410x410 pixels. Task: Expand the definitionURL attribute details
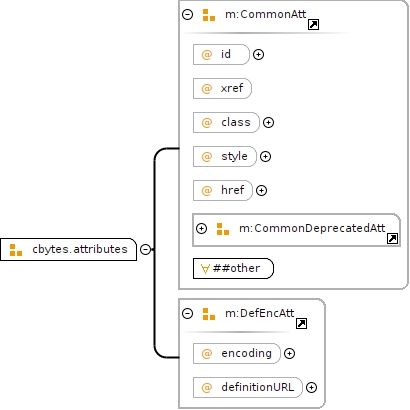pos(311,388)
